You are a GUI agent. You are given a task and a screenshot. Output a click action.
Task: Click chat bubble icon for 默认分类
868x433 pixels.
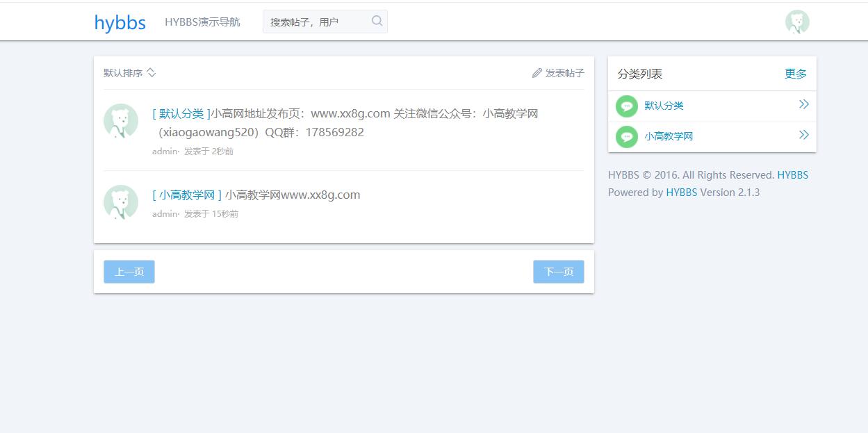pos(627,106)
